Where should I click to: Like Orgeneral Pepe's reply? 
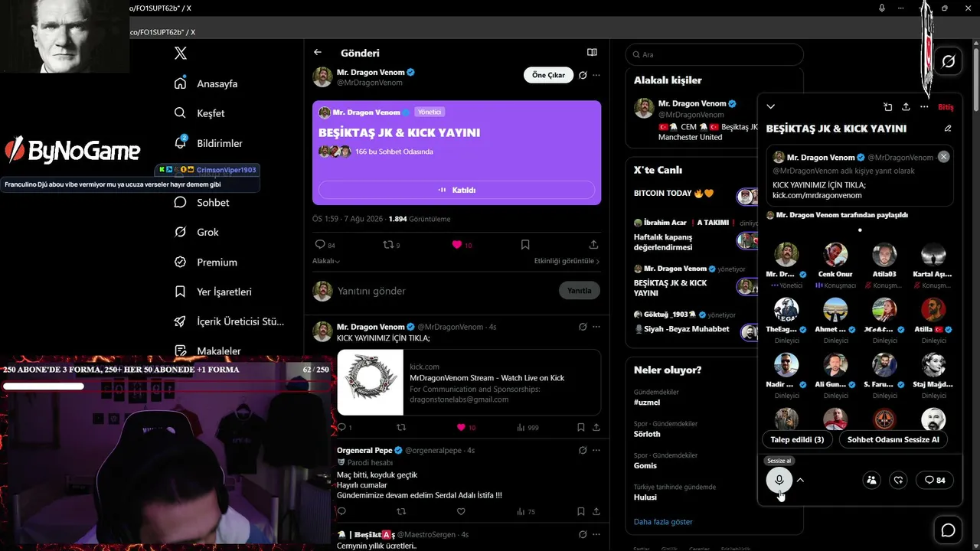tap(461, 511)
